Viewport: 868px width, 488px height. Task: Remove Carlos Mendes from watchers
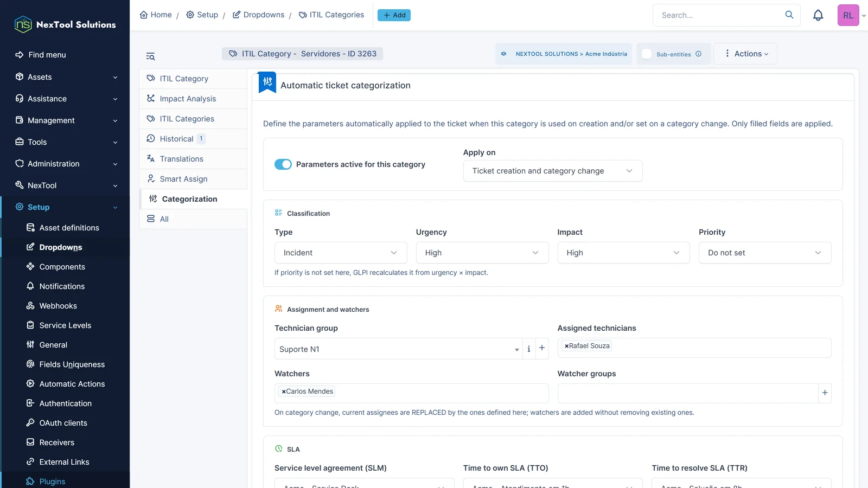[x=284, y=391]
